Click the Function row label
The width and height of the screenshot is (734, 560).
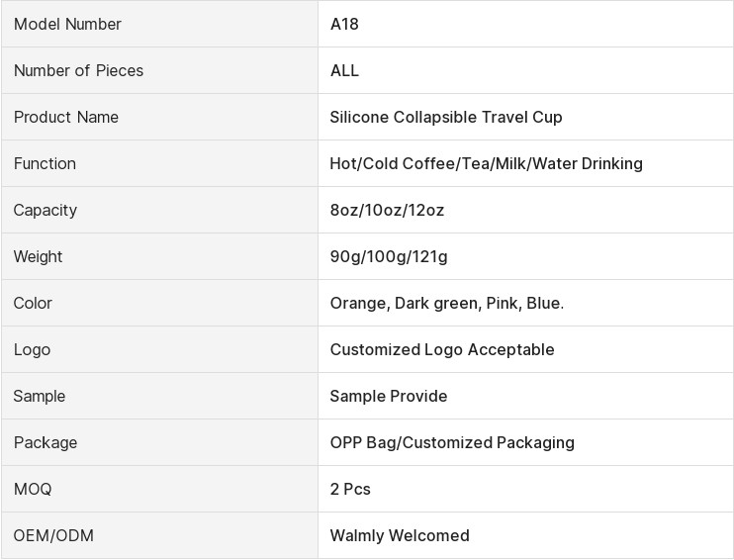[45, 163]
